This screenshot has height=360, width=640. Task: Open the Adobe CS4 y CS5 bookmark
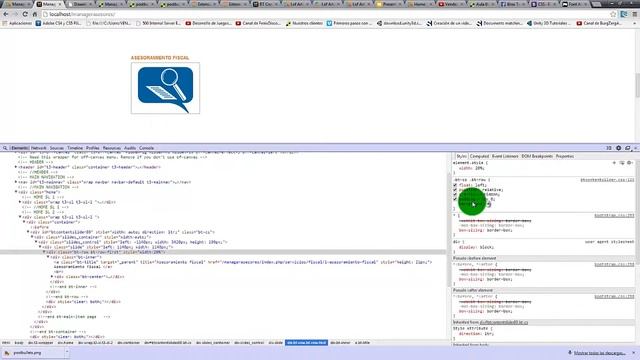(58, 23)
